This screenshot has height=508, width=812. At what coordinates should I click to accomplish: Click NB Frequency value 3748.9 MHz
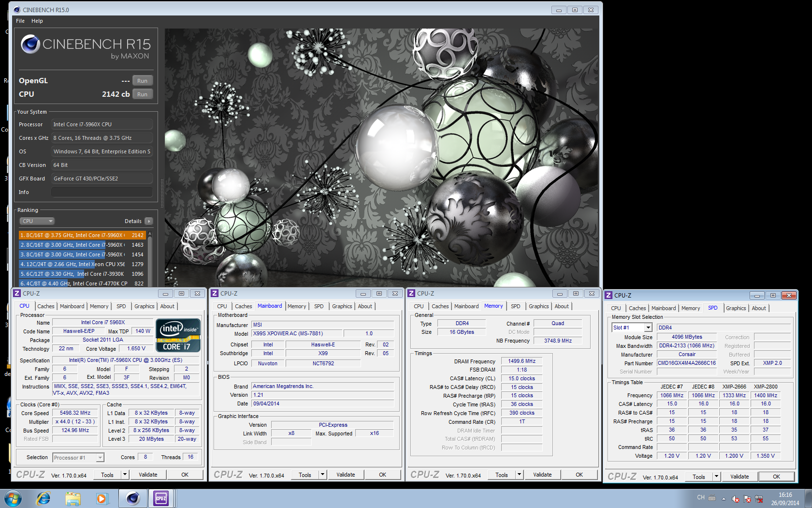558,341
